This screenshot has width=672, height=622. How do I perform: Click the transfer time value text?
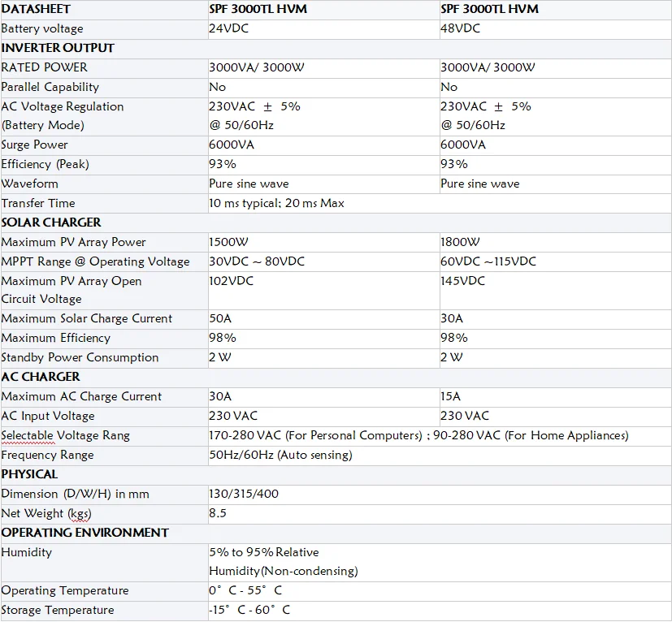(276, 203)
